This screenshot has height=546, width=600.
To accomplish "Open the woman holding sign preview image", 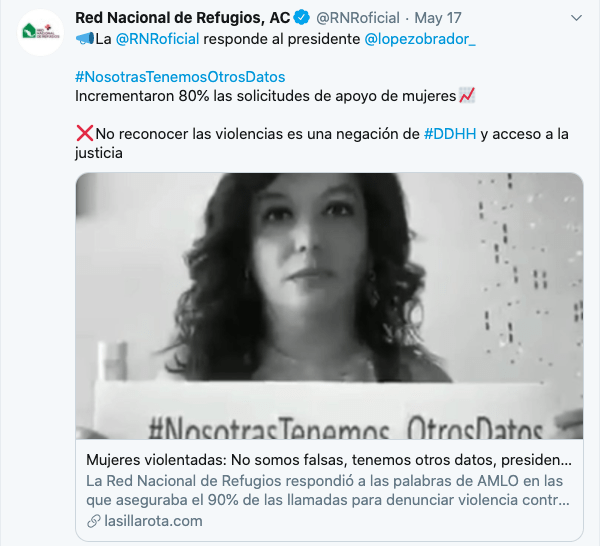I will [x=329, y=306].
